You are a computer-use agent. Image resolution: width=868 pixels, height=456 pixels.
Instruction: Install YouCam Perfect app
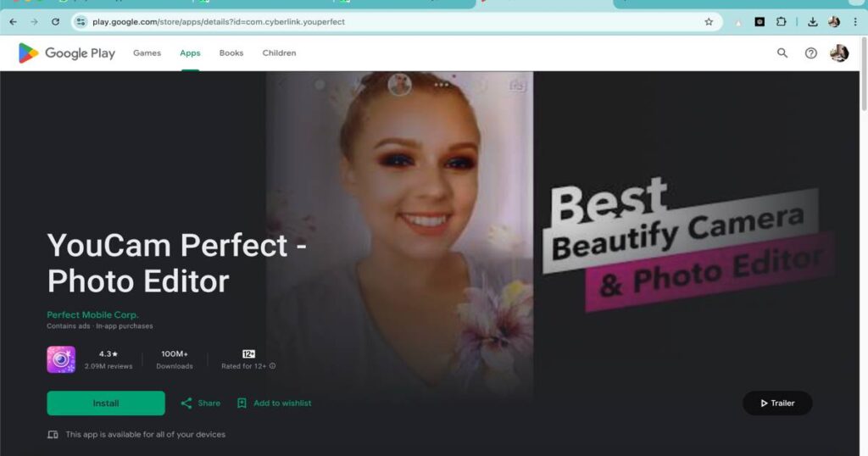click(x=106, y=403)
